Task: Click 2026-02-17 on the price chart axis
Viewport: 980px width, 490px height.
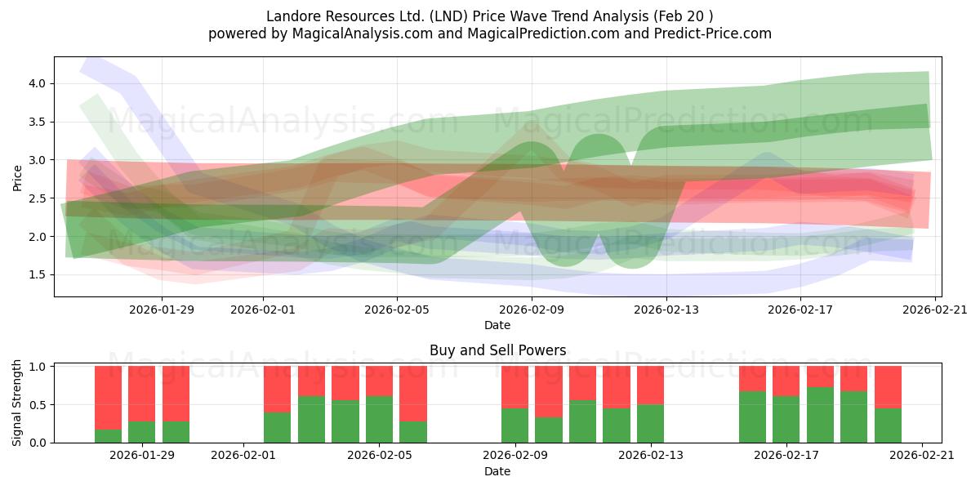Action: pos(800,309)
